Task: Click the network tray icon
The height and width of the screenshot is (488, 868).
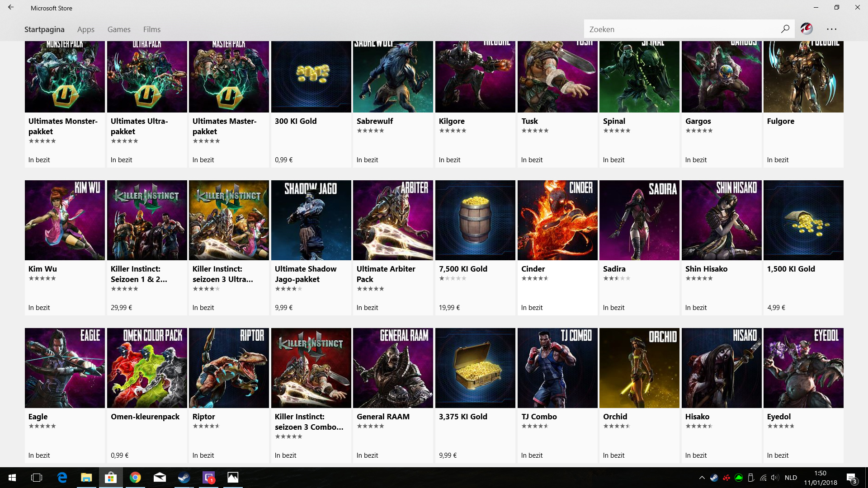Action: [x=763, y=478]
